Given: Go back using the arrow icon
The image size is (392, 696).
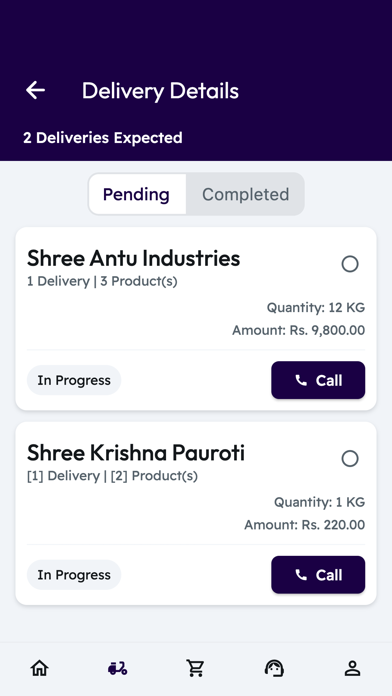Looking at the screenshot, I should (36, 91).
